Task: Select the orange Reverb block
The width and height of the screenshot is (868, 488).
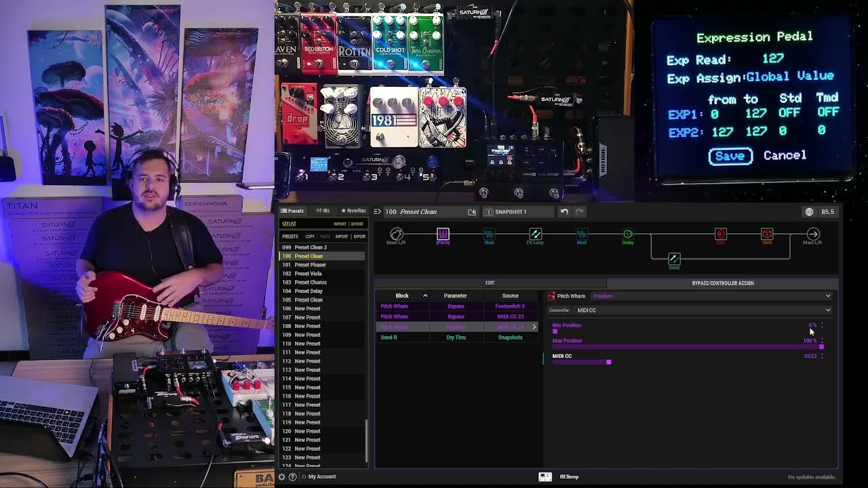Action: pyautogui.click(x=767, y=235)
